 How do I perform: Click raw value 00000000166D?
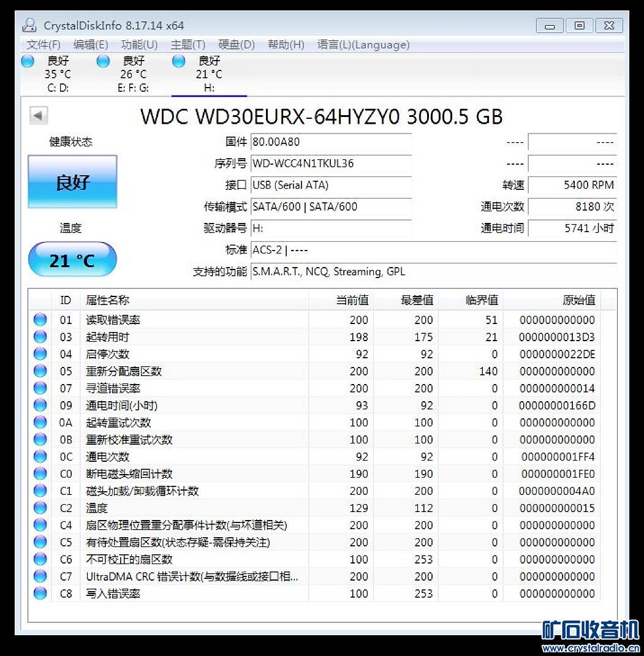click(x=557, y=406)
